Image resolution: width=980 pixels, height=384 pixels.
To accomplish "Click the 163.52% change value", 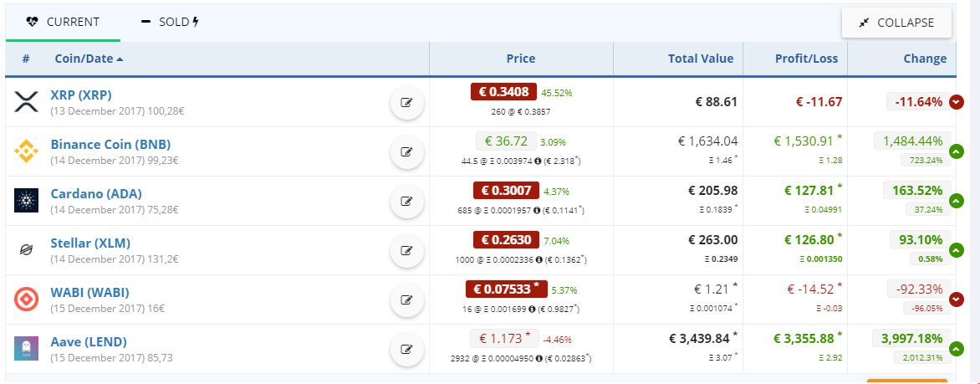I will pos(917,190).
